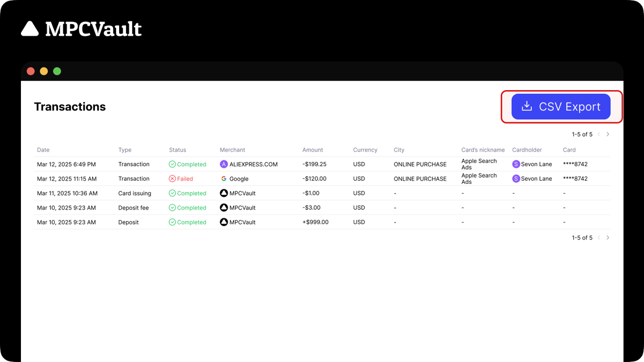Image resolution: width=644 pixels, height=362 pixels.
Task: Click the -$199.25 amount
Action: tap(314, 164)
